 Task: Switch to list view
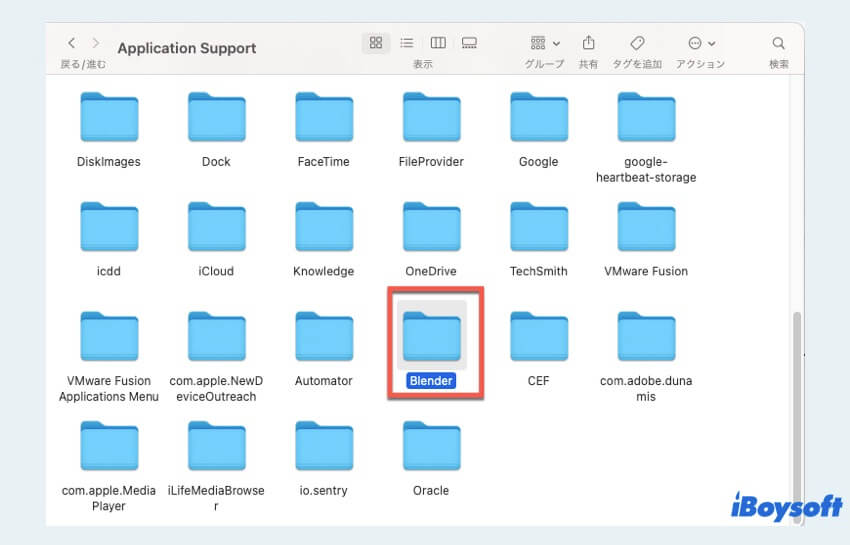click(x=407, y=43)
